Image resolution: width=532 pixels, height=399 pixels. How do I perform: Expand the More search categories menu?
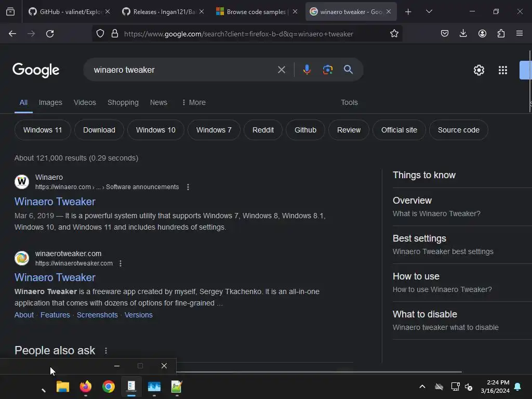[194, 102]
